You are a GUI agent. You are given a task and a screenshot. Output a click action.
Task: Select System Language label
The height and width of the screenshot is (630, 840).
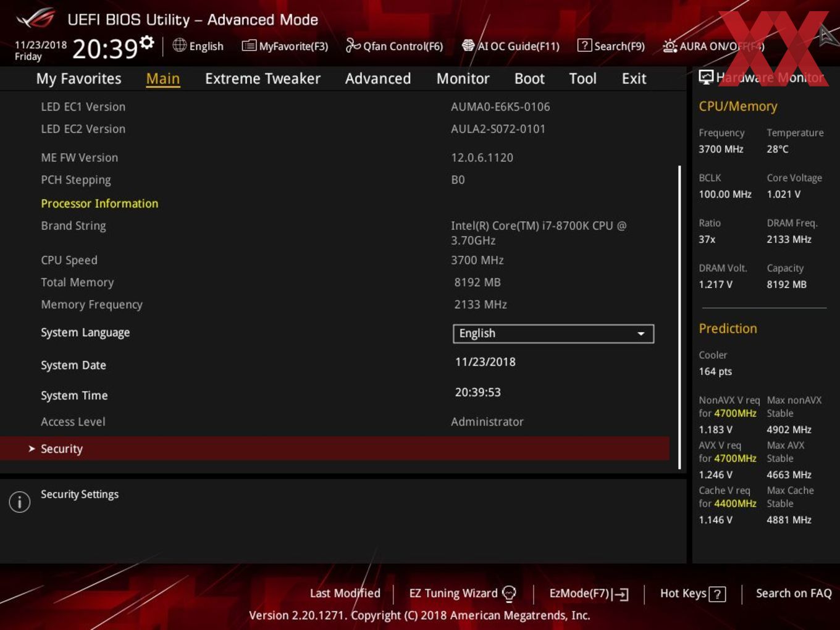point(85,333)
